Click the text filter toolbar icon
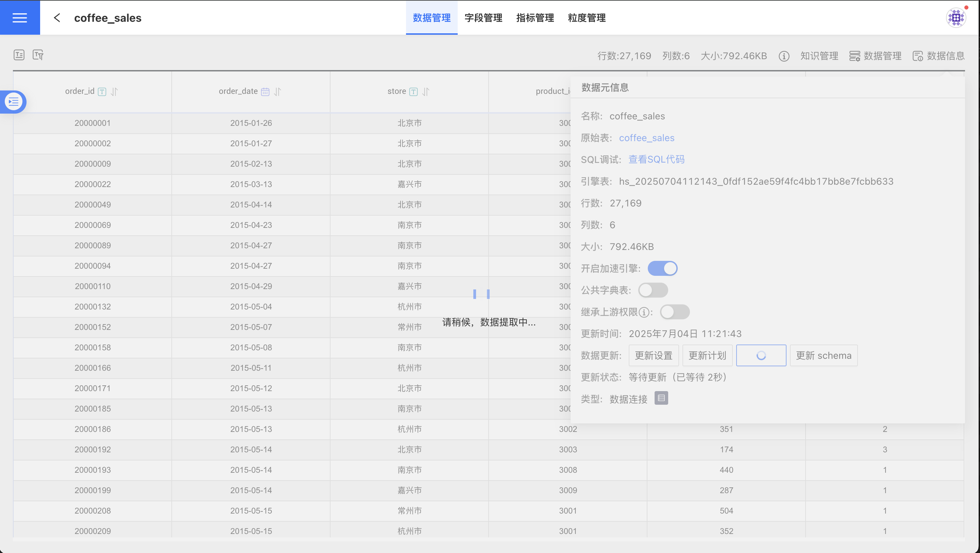 38,55
